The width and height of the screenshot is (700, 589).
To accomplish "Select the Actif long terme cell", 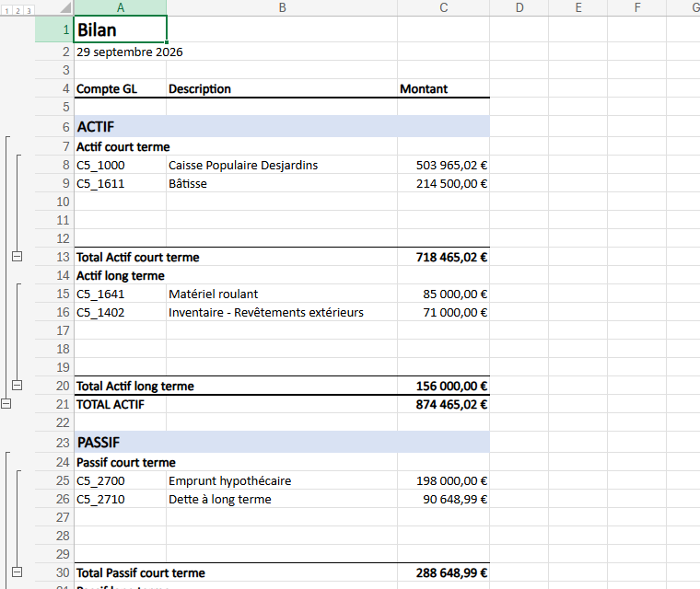I will (x=120, y=275).
